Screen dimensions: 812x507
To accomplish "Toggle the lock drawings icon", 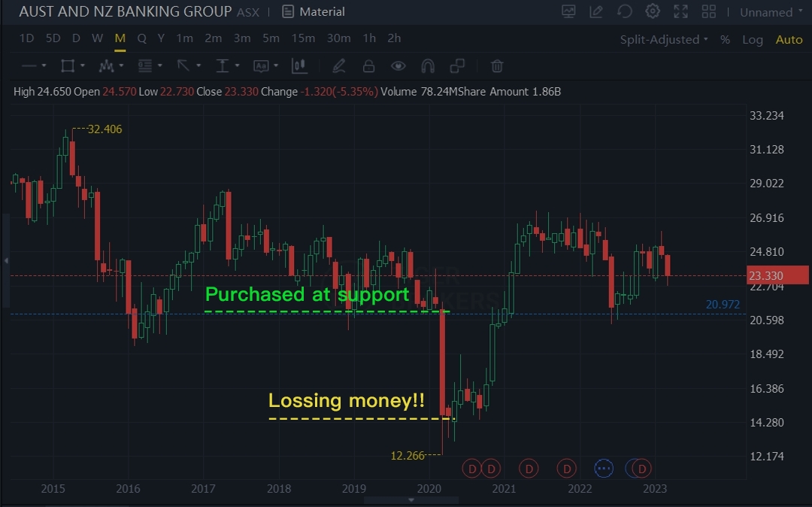I will pos(368,65).
